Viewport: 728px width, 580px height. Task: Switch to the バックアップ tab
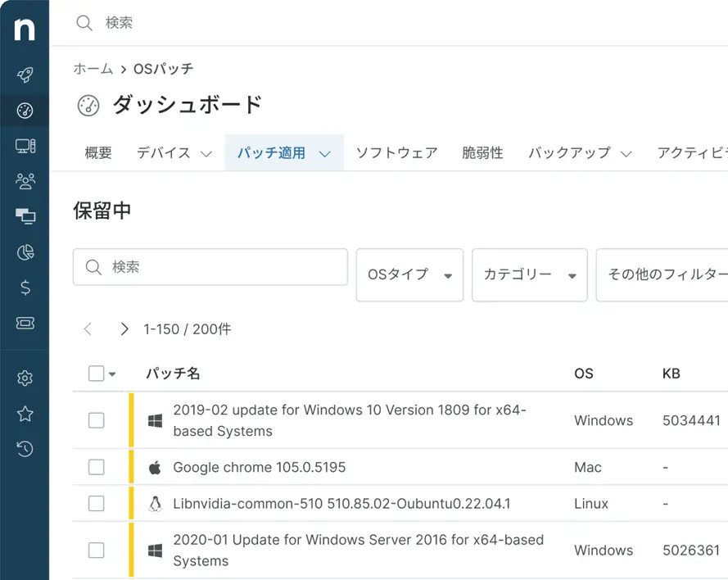click(570, 152)
